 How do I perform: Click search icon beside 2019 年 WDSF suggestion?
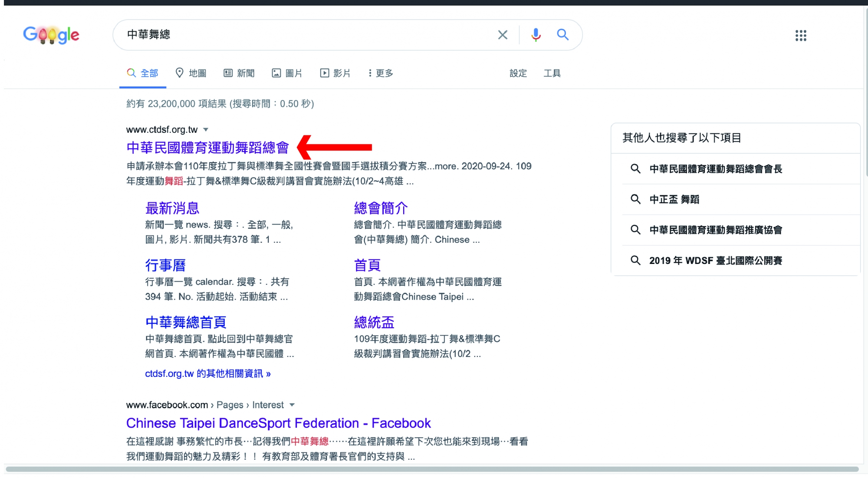pos(635,260)
